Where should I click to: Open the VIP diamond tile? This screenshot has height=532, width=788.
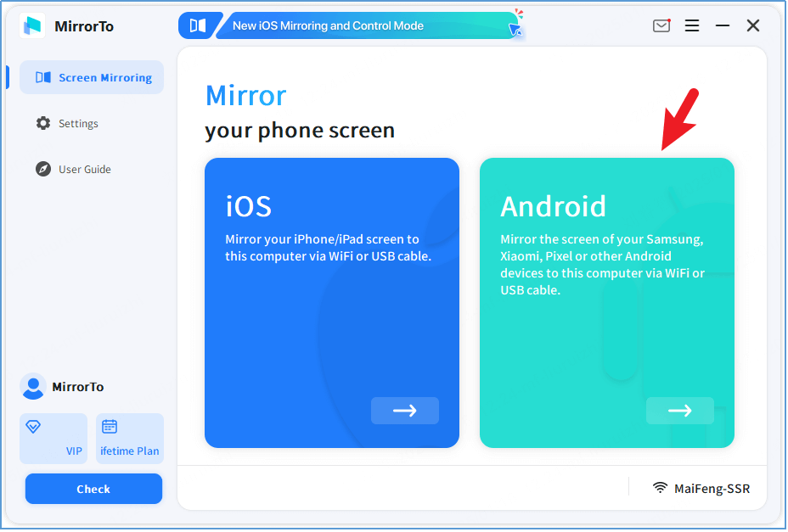pyautogui.click(x=53, y=439)
